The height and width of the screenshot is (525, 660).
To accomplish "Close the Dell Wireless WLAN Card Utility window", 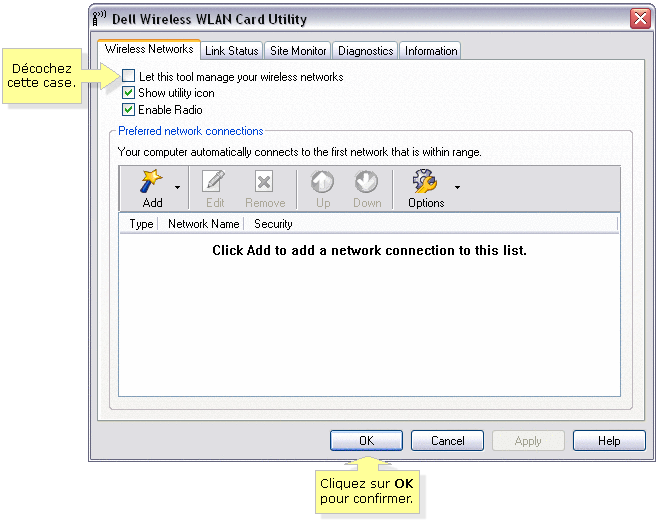I will (x=640, y=19).
